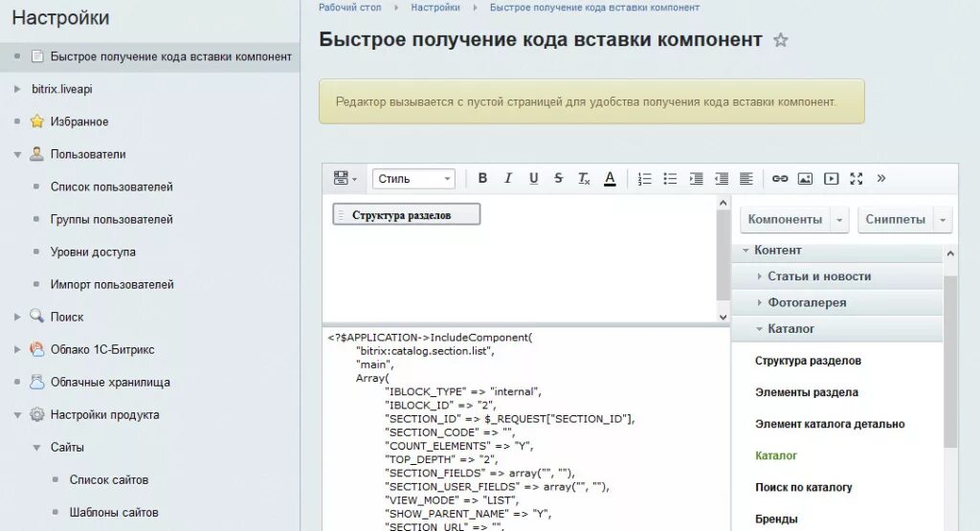Open Уровни доступа
980x531 pixels.
(93, 252)
